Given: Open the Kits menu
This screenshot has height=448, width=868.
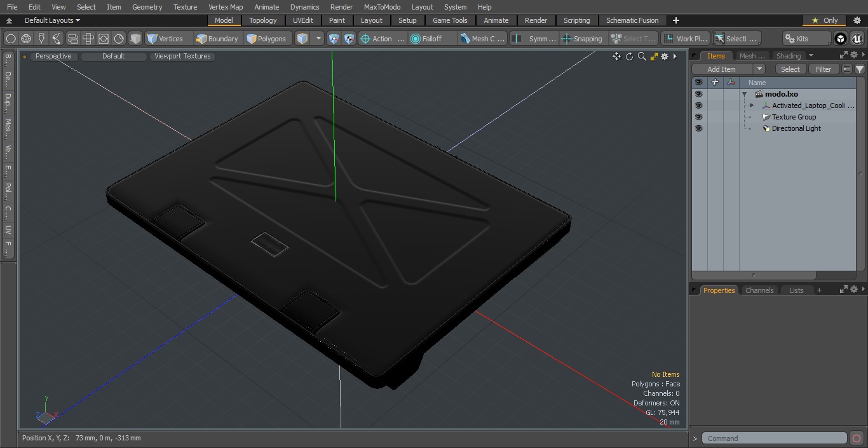Looking at the screenshot, I should (x=806, y=39).
